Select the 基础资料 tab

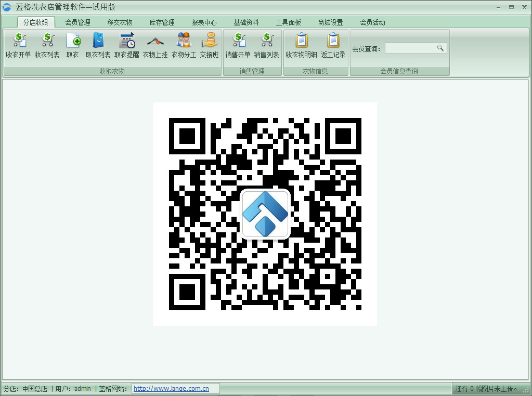(246, 22)
